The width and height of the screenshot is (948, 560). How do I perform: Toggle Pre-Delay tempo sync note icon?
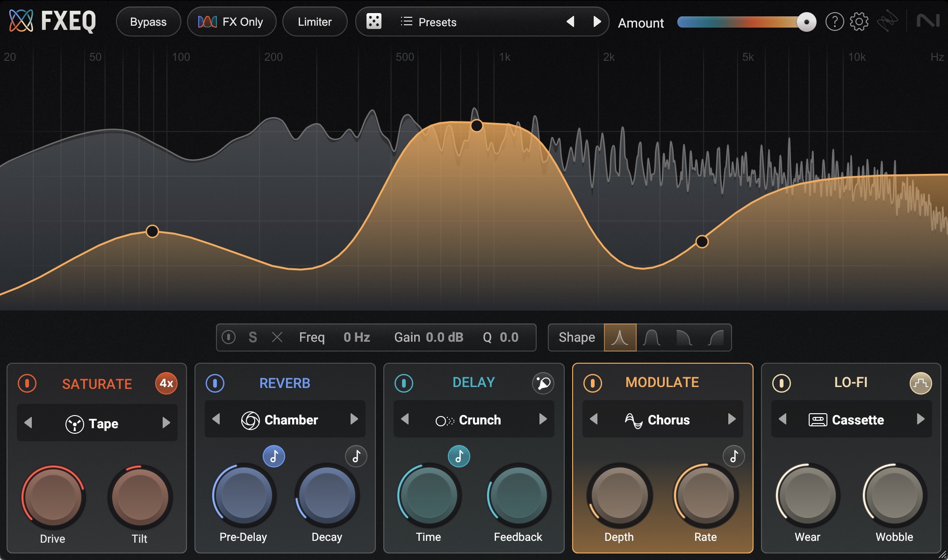[x=274, y=456]
